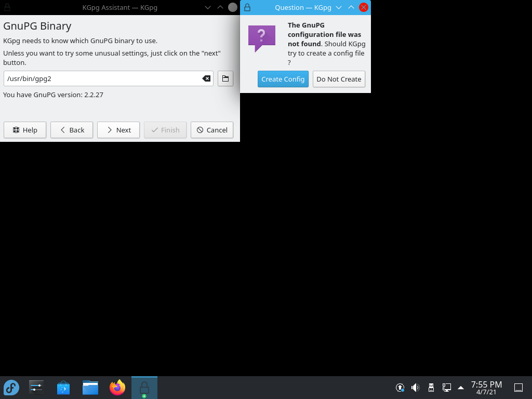Choose Create Config in Question dialog
532x399 pixels.
tap(283, 79)
